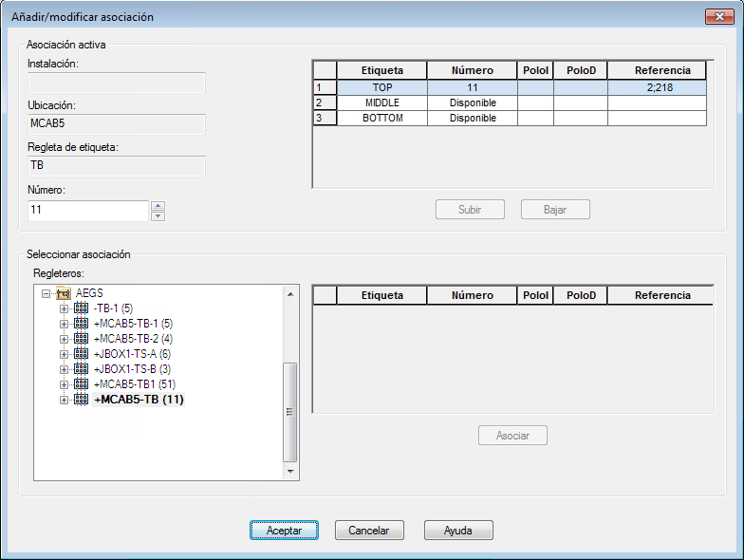Click row header 2 in upper table
Viewport: 744px width, 560px height.
point(325,103)
